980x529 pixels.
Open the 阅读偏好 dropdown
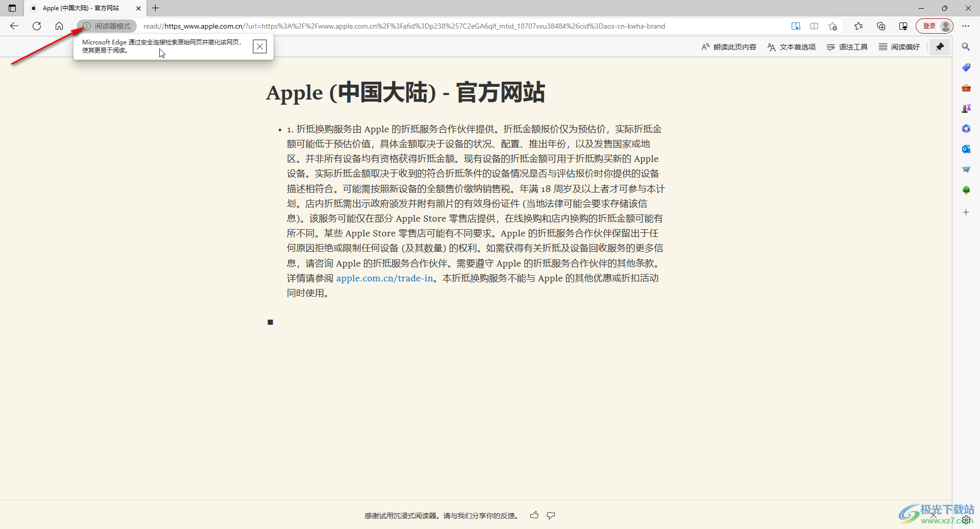(899, 47)
